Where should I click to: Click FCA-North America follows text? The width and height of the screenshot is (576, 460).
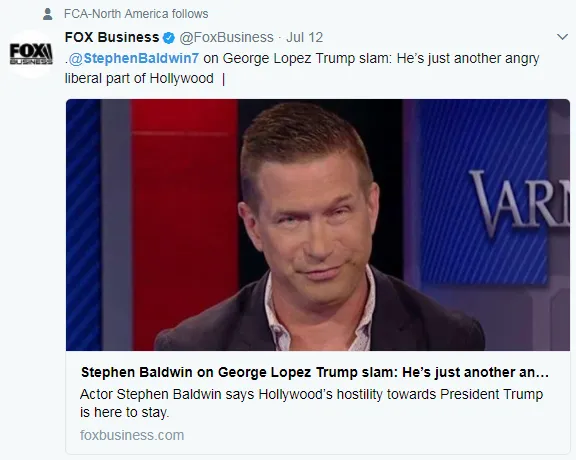[x=136, y=14]
